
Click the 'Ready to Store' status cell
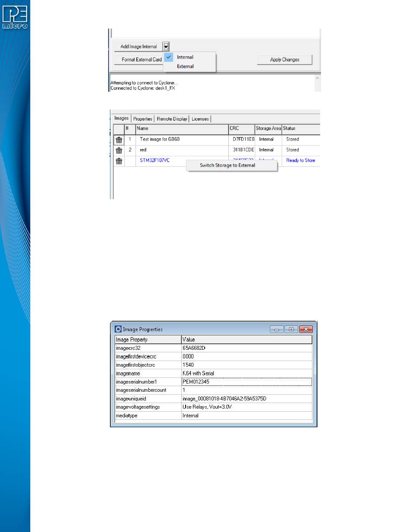(301, 160)
